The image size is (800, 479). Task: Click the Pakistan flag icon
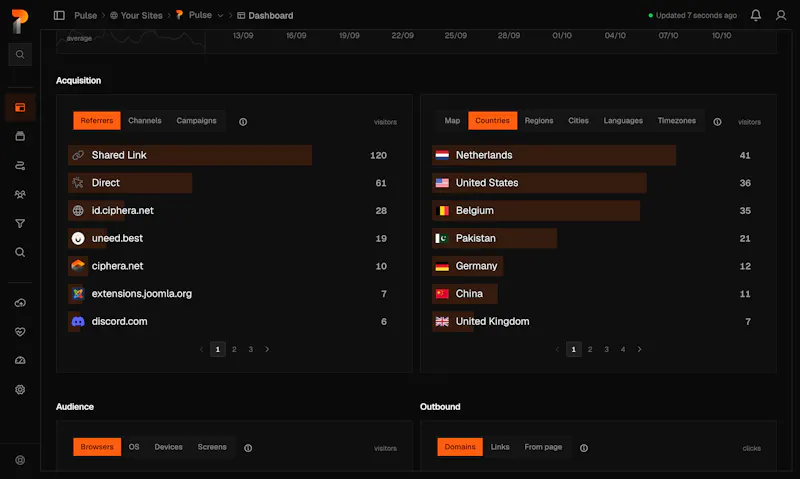click(442, 238)
